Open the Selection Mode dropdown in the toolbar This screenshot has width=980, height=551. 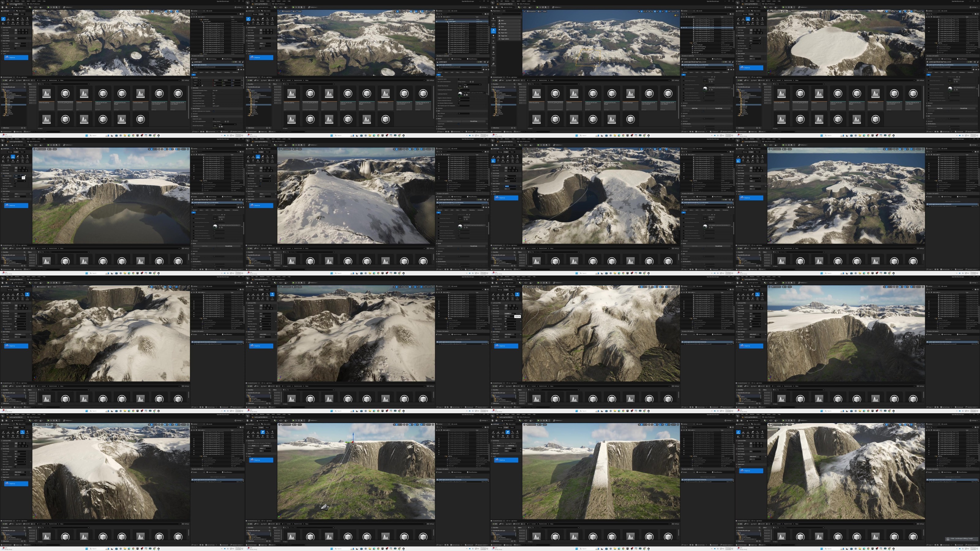[508, 7]
